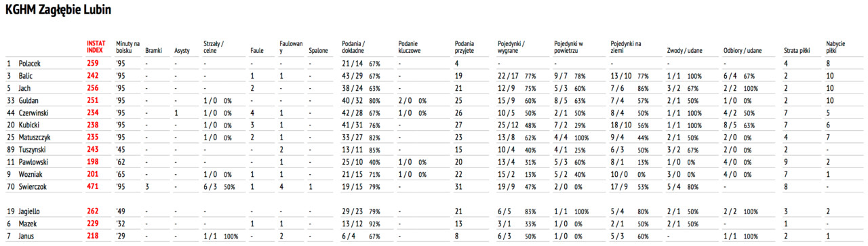The height and width of the screenshot is (246, 868).
Task: Click Swierczok's goals value 3
Action: point(147,186)
